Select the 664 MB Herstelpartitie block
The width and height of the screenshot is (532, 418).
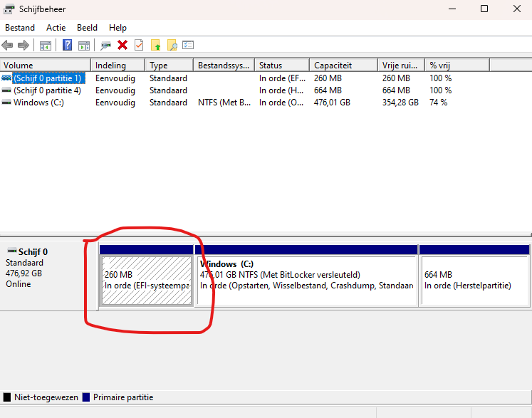point(474,280)
